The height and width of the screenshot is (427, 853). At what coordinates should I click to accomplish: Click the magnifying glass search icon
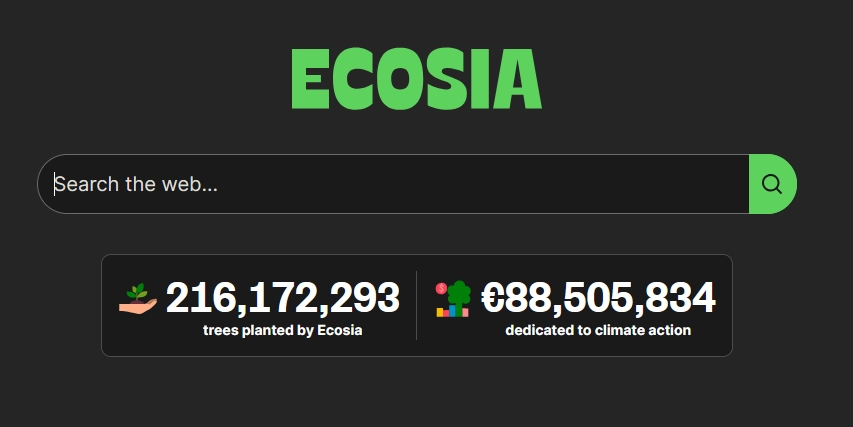click(x=771, y=184)
